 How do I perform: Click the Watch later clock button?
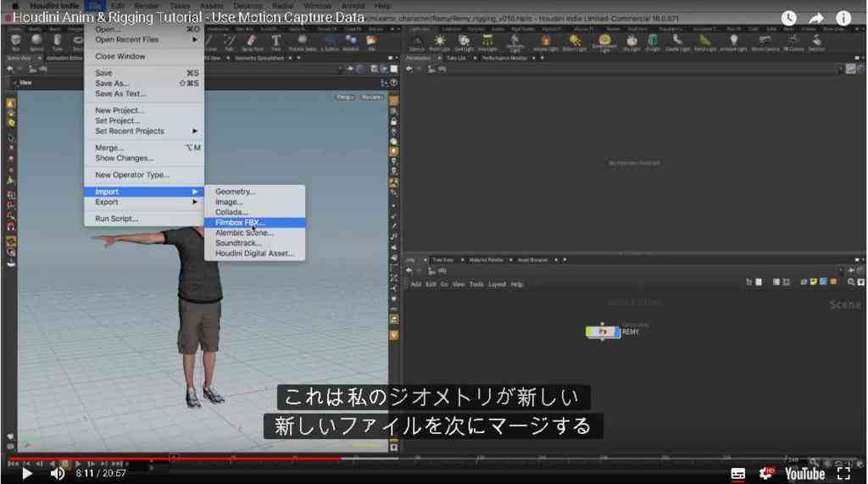[789, 19]
